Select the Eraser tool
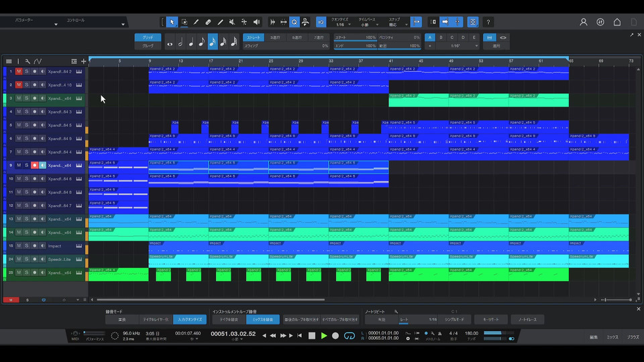 [x=208, y=22]
